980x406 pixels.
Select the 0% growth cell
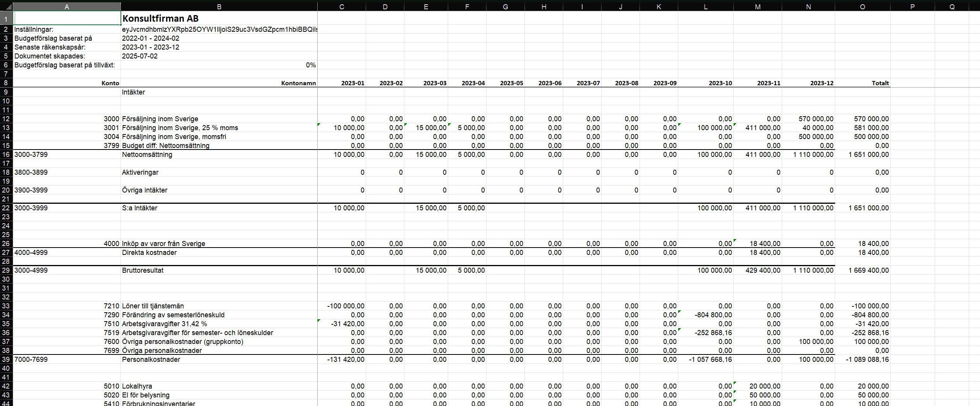tap(219, 65)
